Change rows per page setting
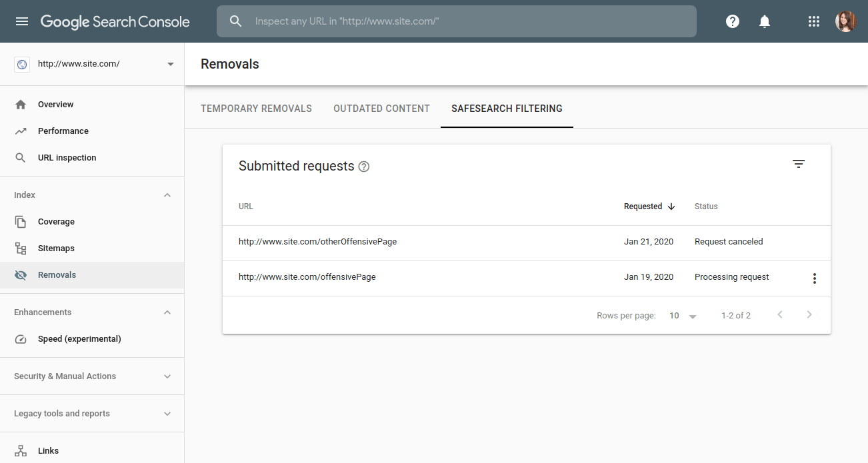Viewport: 868px width, 463px height. 681,315
